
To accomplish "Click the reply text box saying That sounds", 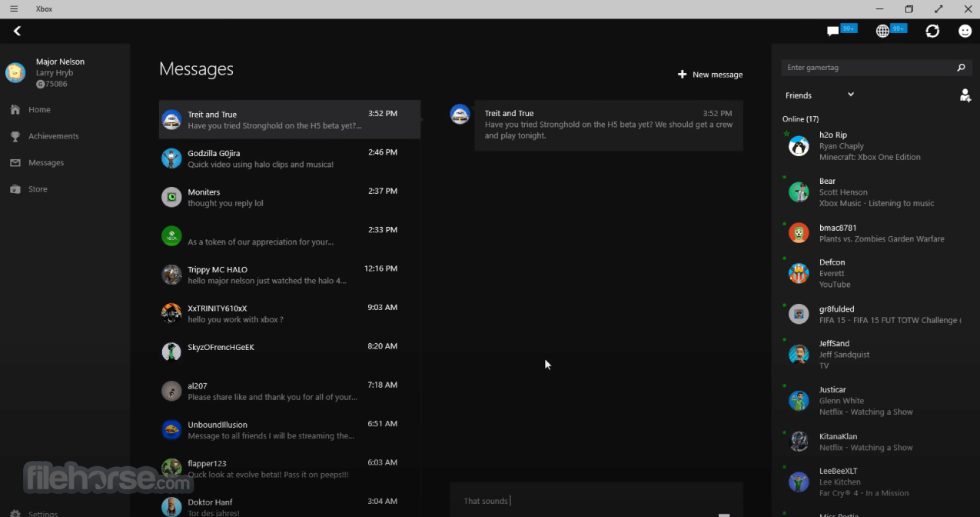I will (596, 500).
